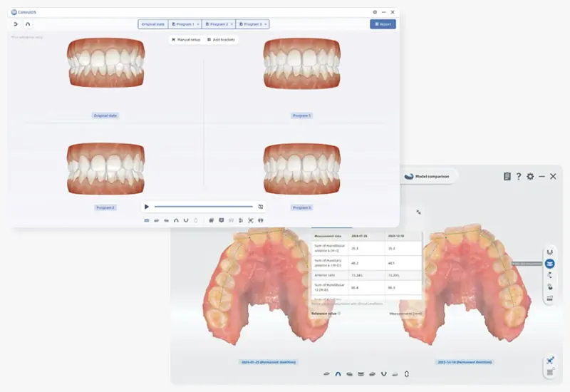
Task: Open the clipboard report icon in back window
Action: 507,176
